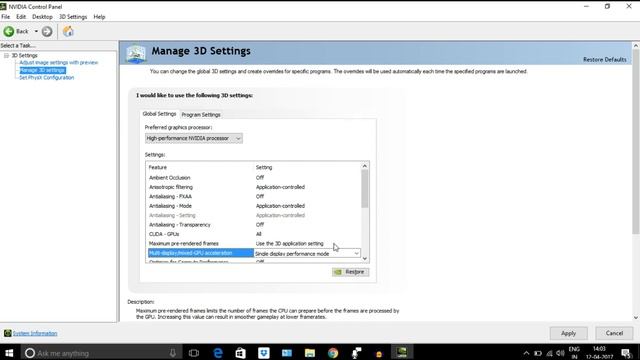Select Adjust image settings with preview

[x=59, y=62]
